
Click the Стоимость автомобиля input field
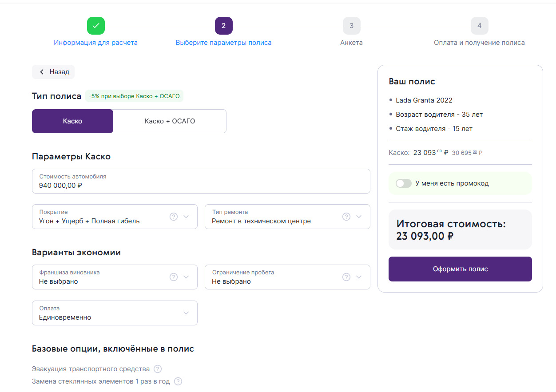[x=201, y=181]
